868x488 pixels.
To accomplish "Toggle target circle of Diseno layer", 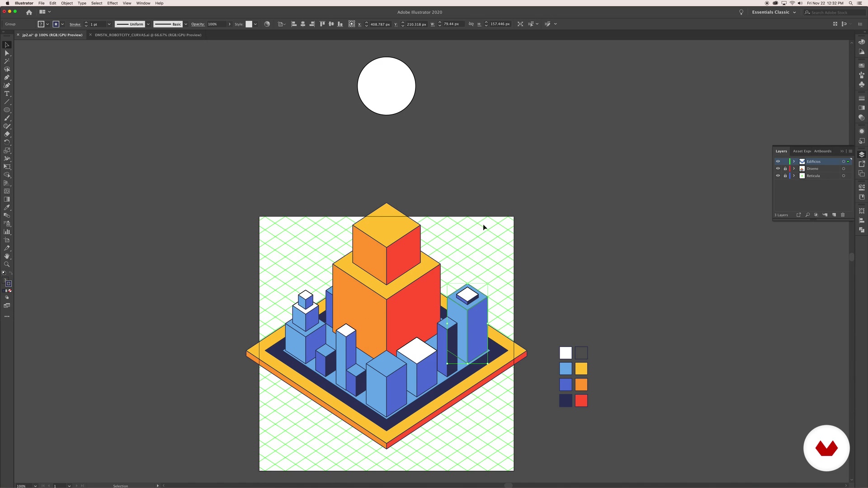I will click(x=844, y=169).
